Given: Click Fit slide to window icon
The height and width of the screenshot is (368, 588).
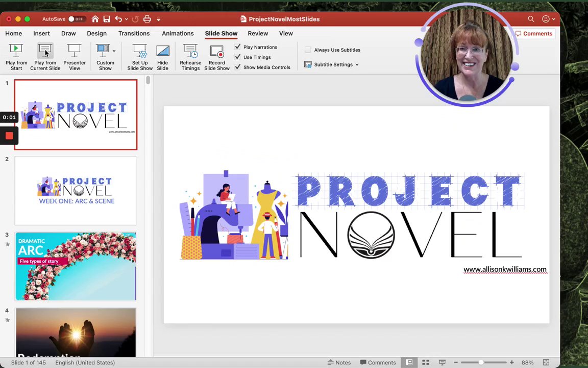Looking at the screenshot, I should click(x=546, y=362).
